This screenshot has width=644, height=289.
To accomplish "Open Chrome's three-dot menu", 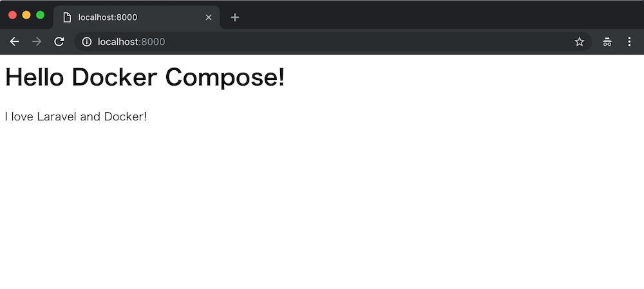I will [629, 41].
